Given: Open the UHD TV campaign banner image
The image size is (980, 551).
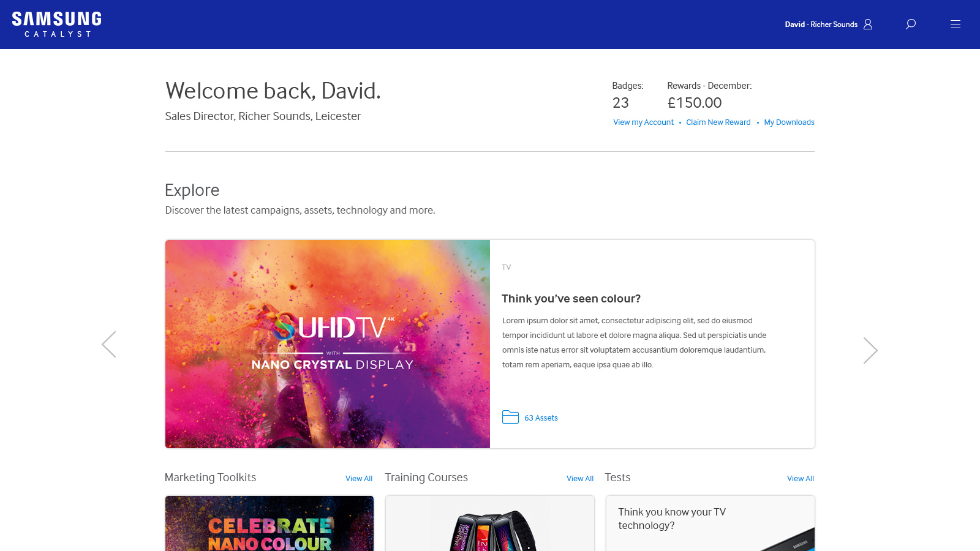Looking at the screenshot, I should click(x=328, y=344).
